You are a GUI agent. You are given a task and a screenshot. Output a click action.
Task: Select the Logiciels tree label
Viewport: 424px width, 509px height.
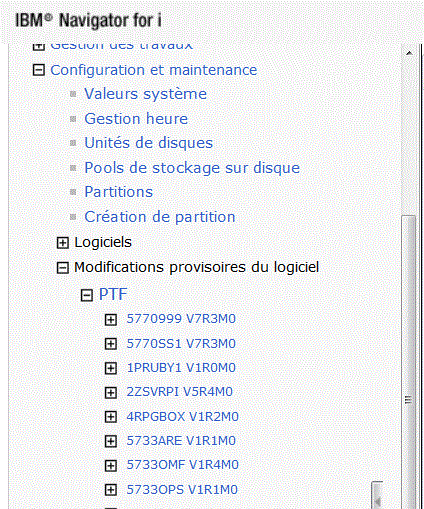coord(103,242)
